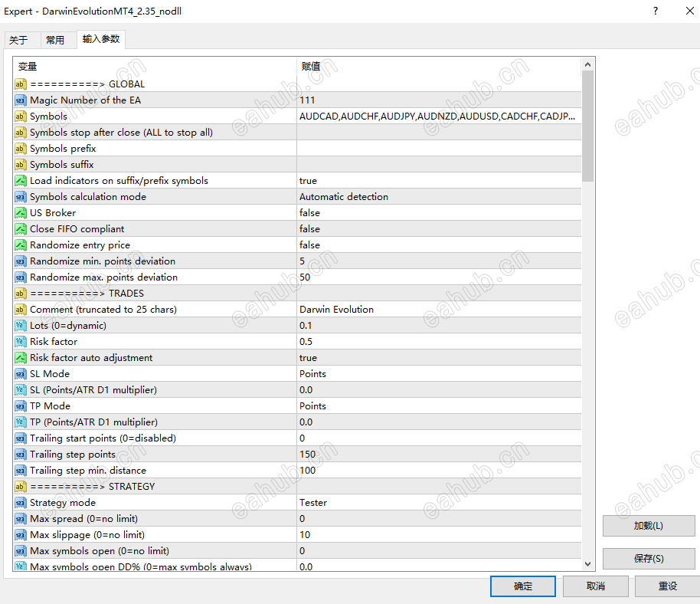Click the double icon beside Risk factor

[20, 341]
